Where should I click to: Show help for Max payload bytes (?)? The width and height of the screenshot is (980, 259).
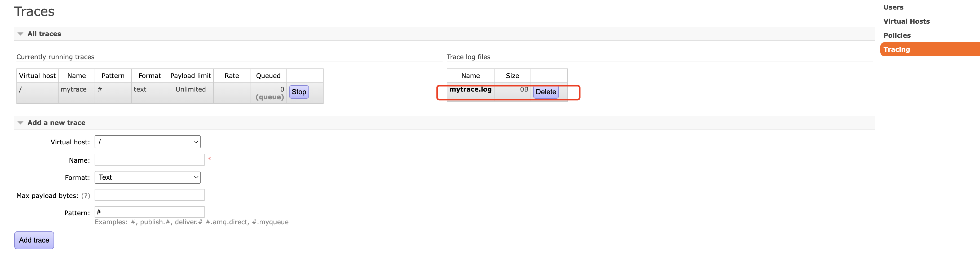pos(86,196)
